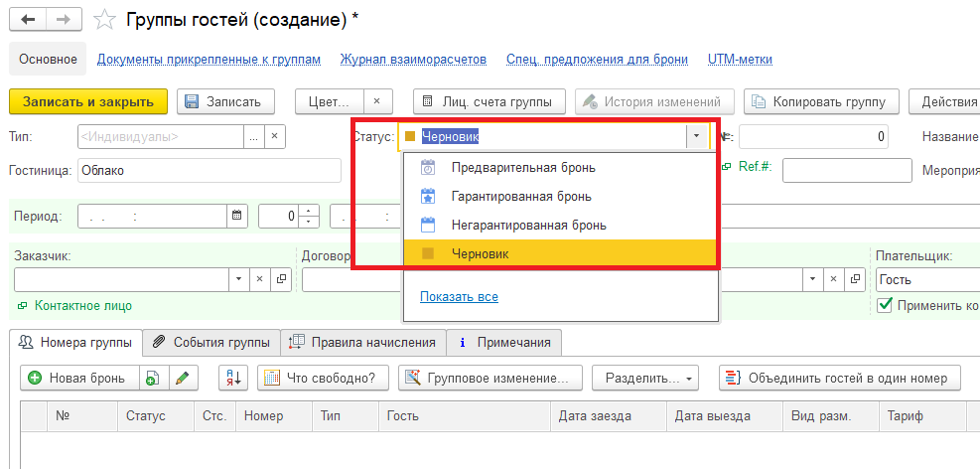
Task: Expand the dropdown arrow left of Плательщик
Action: [x=813, y=279]
